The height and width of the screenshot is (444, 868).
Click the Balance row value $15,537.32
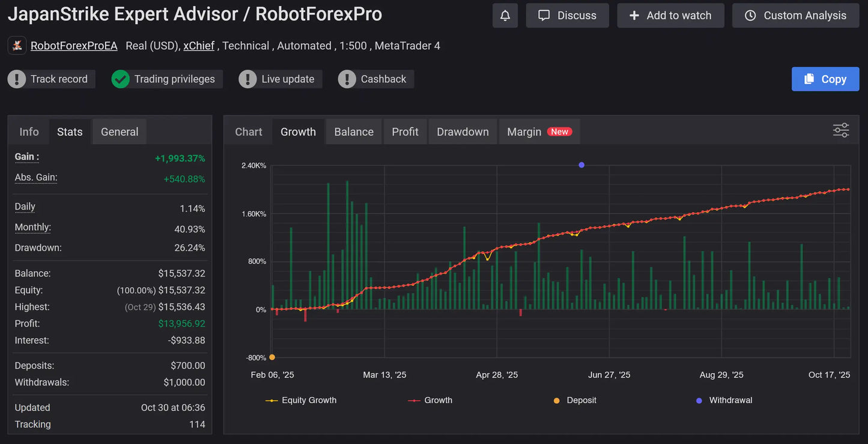(x=182, y=273)
